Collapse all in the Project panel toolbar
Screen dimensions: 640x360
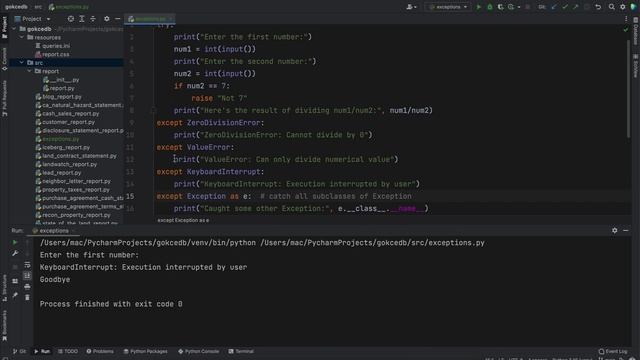[93, 19]
